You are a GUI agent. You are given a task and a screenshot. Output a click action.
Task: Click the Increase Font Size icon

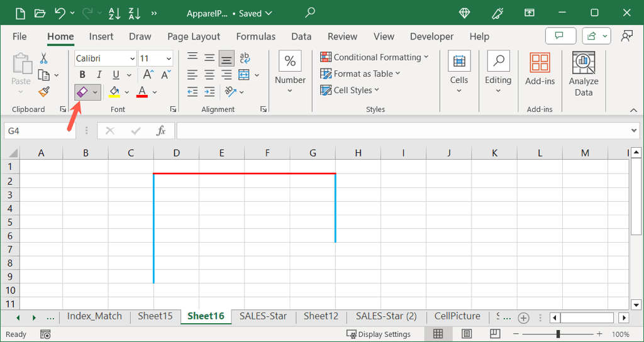(148, 75)
